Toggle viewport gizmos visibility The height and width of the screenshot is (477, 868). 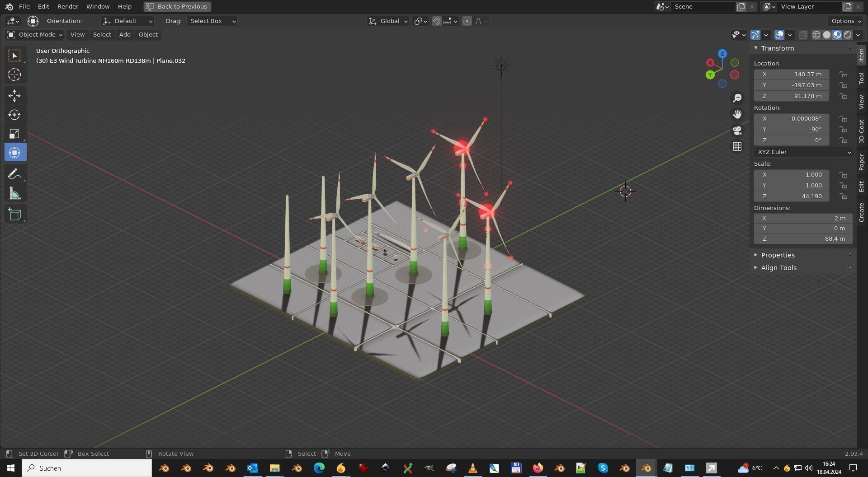(755, 35)
